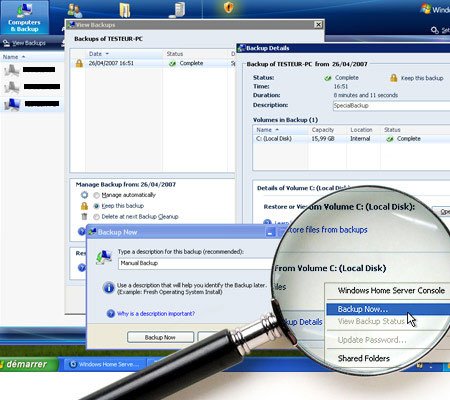Sort volumes by Capacity column header
The height and width of the screenshot is (400, 450).
click(323, 130)
